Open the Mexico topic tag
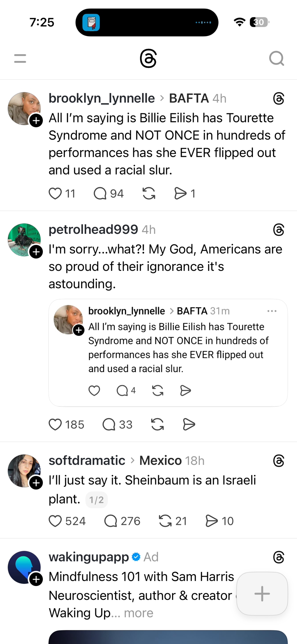Viewport: 297px width, 644px height. coord(160,460)
